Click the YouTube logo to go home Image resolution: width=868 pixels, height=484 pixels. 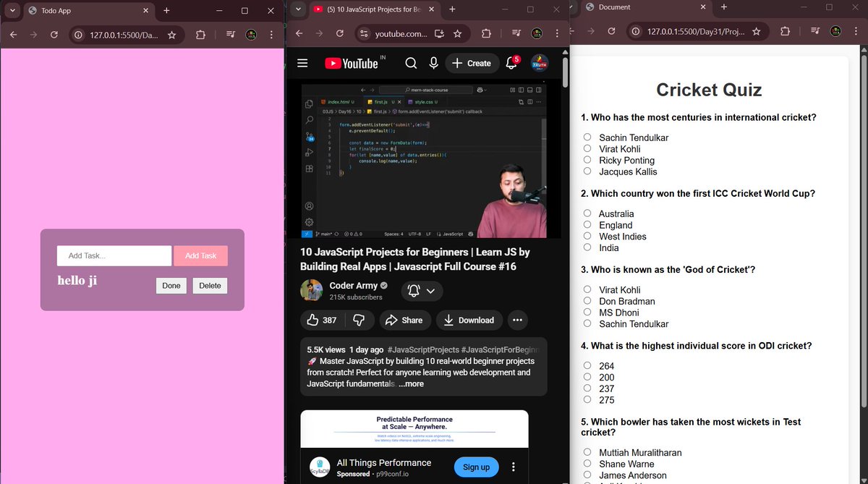point(352,63)
